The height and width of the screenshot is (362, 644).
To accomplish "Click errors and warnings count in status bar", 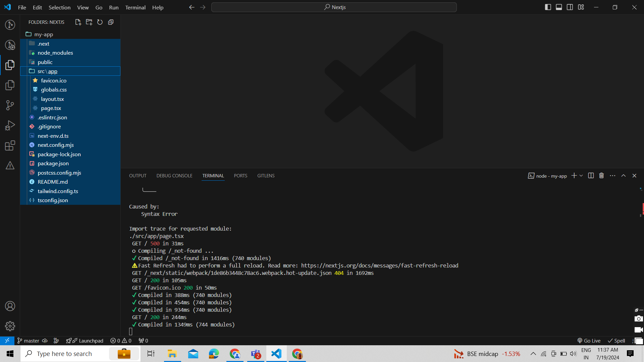I will click(121, 341).
